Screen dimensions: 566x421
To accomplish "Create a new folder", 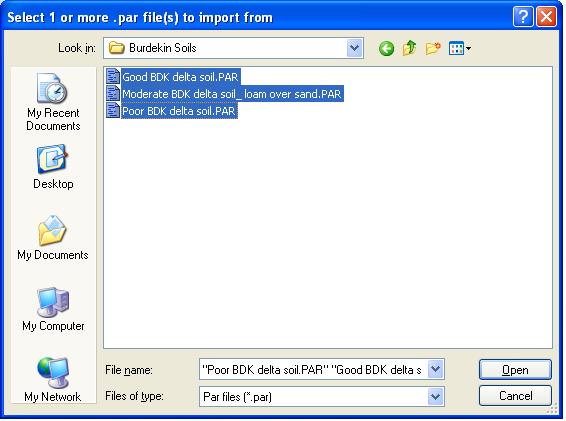I will click(433, 48).
